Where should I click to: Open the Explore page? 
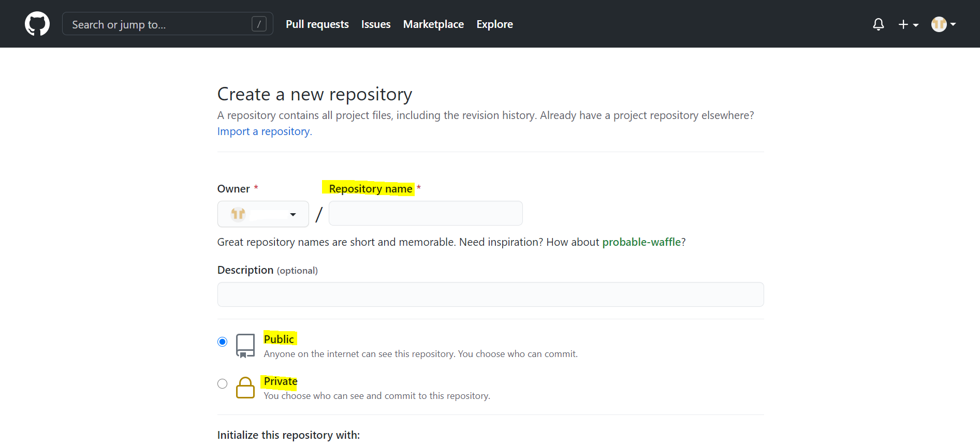click(494, 24)
